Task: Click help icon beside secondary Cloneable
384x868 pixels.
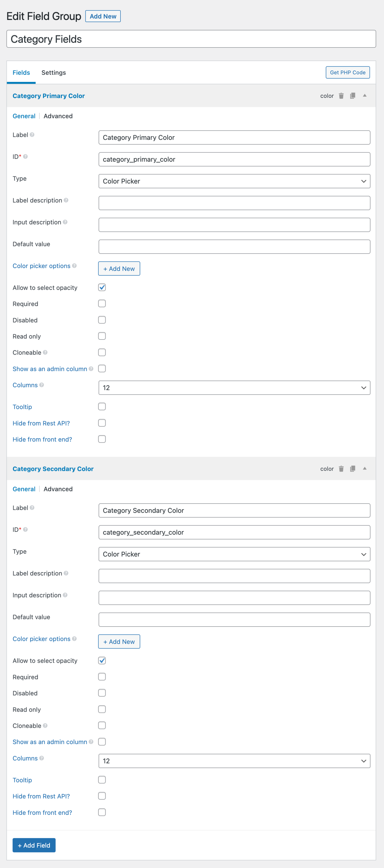Action: click(45, 726)
